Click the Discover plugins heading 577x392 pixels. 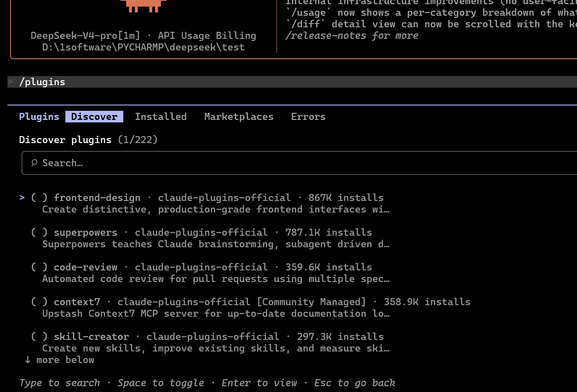coord(65,140)
